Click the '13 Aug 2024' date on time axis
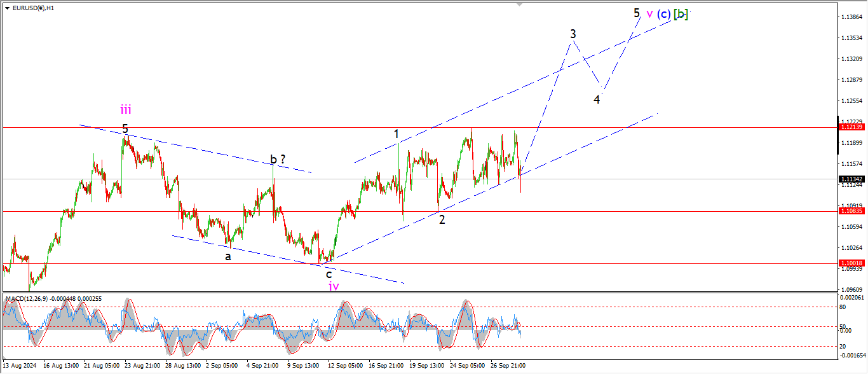The height and width of the screenshot is (374, 868). [20, 366]
